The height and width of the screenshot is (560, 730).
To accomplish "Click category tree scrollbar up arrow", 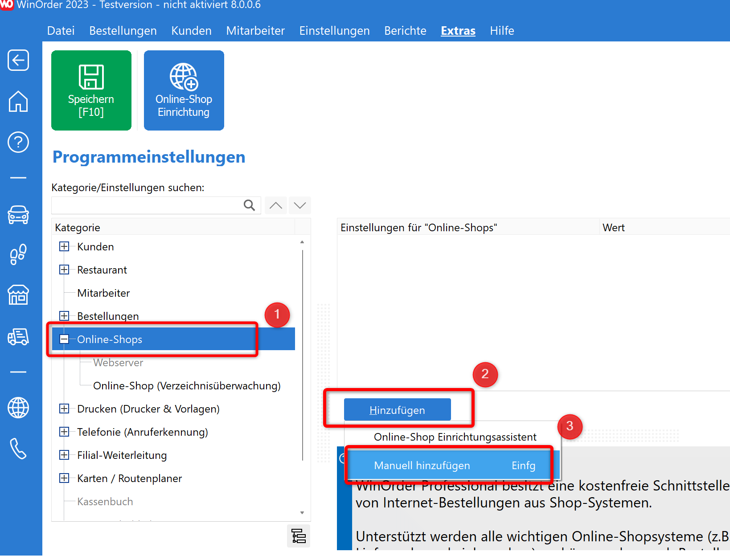I will pos(302,242).
